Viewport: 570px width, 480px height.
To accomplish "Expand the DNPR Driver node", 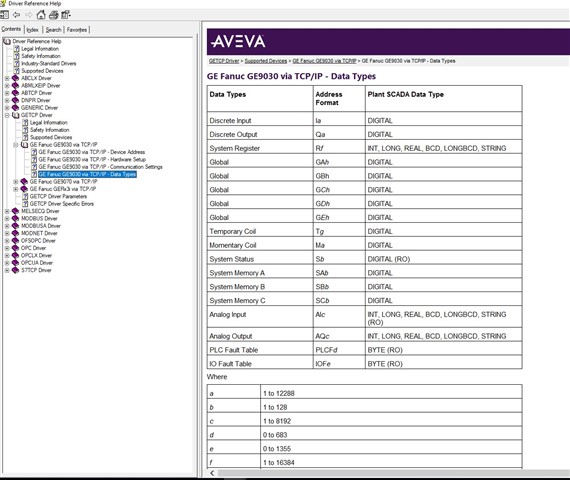I will pos(7,100).
